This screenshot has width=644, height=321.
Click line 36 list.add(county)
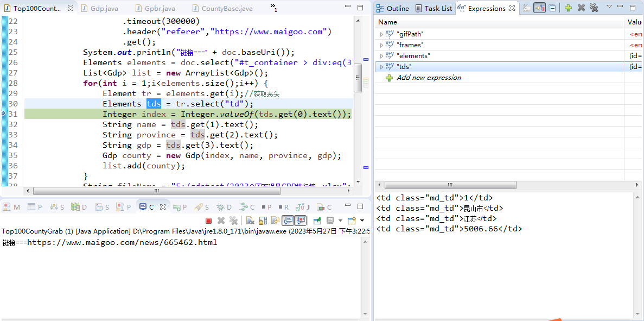point(144,166)
